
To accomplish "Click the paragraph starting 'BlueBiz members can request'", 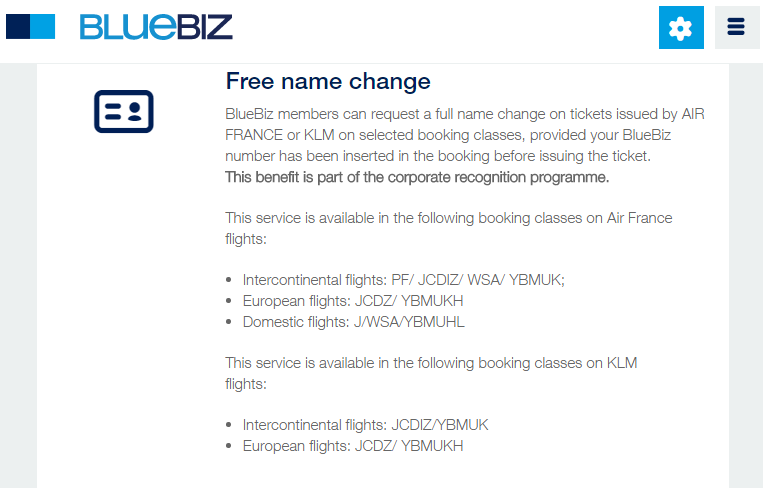I will pyautogui.click(x=465, y=135).
